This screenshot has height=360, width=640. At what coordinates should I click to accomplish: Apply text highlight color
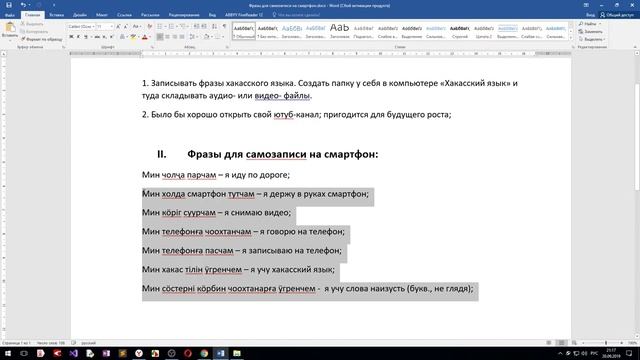133,37
